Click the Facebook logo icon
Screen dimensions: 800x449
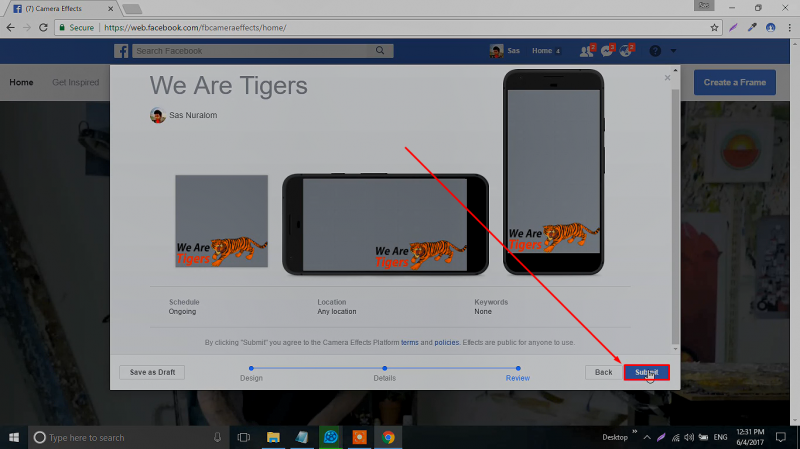(x=121, y=51)
